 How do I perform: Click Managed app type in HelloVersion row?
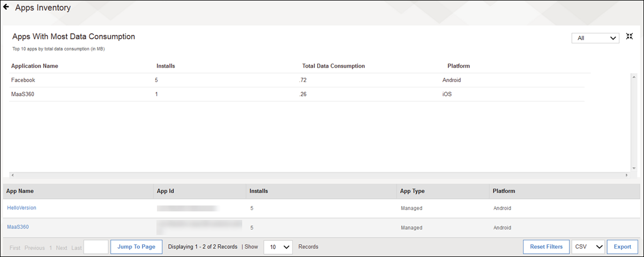click(x=411, y=208)
